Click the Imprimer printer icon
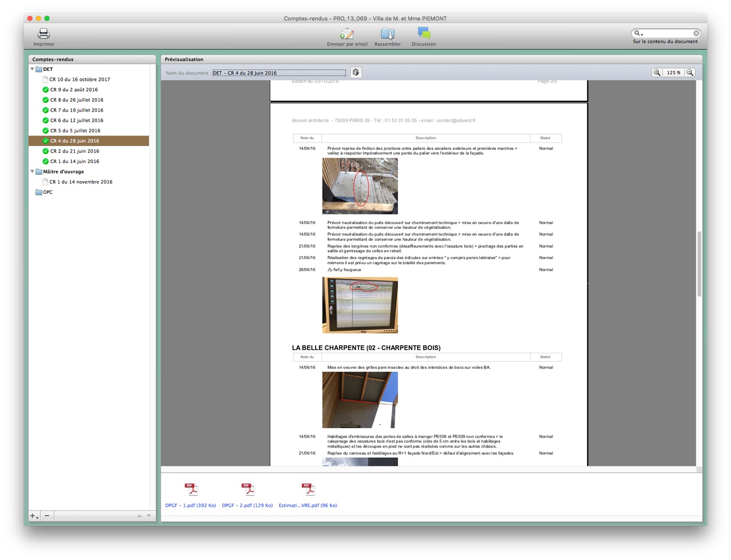Screen dimensions: 731x560 [43, 33]
